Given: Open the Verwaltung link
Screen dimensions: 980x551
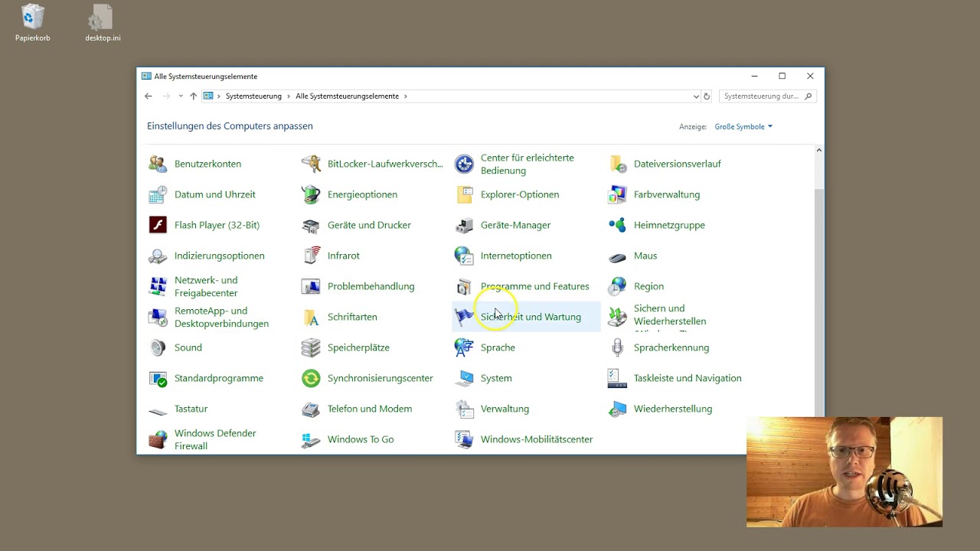Looking at the screenshot, I should 505,409.
